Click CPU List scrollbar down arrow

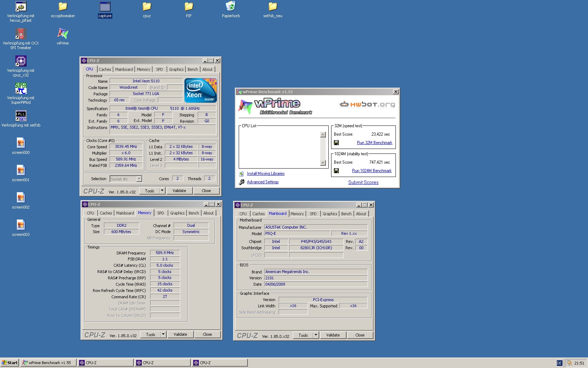coord(323,163)
